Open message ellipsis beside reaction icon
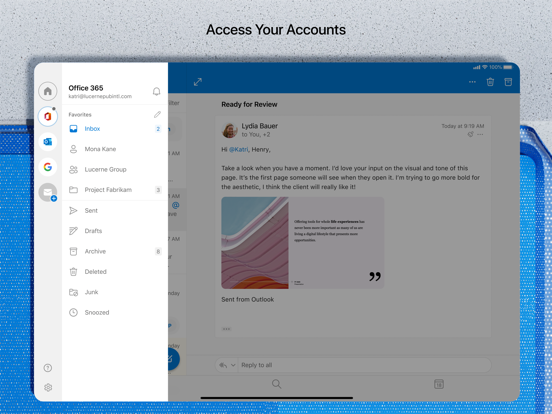The height and width of the screenshot is (414, 552). pyautogui.click(x=480, y=134)
